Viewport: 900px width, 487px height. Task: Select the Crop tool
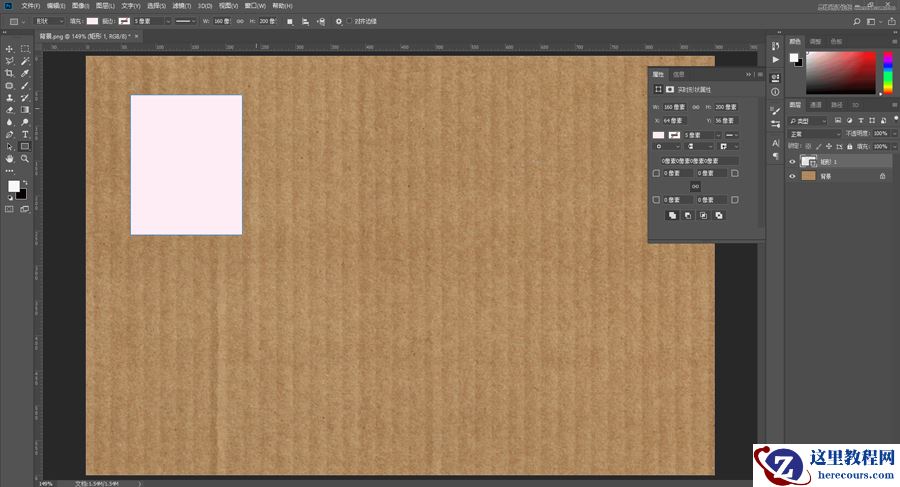click(10, 73)
